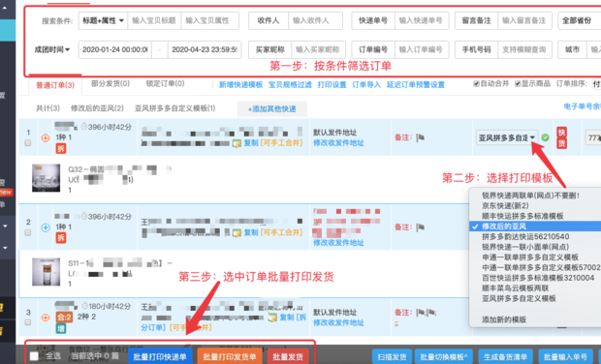Click the 拆 split badge in order 2
Screen dimensions: 601x364
[61, 238]
